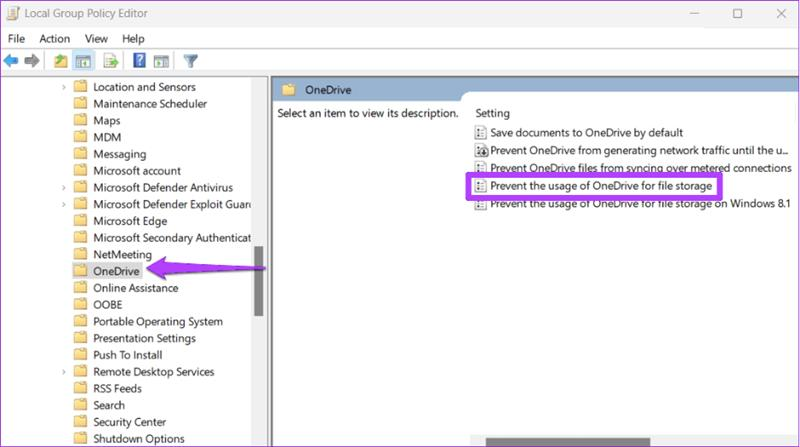800x447 pixels.
Task: Select 'Save documents to OneDrive by default'
Action: pyautogui.click(x=586, y=133)
